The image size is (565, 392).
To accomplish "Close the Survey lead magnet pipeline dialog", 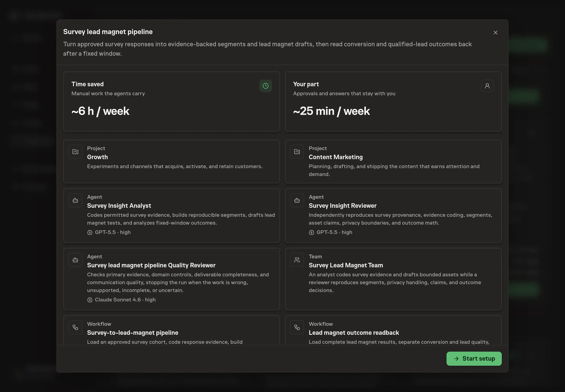I will (495, 32).
